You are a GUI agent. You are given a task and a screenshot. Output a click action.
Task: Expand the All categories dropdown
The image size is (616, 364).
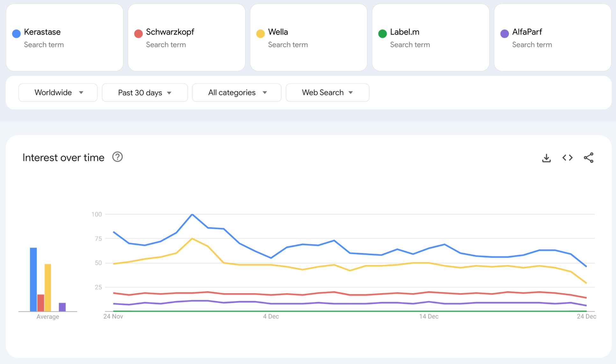click(x=237, y=93)
